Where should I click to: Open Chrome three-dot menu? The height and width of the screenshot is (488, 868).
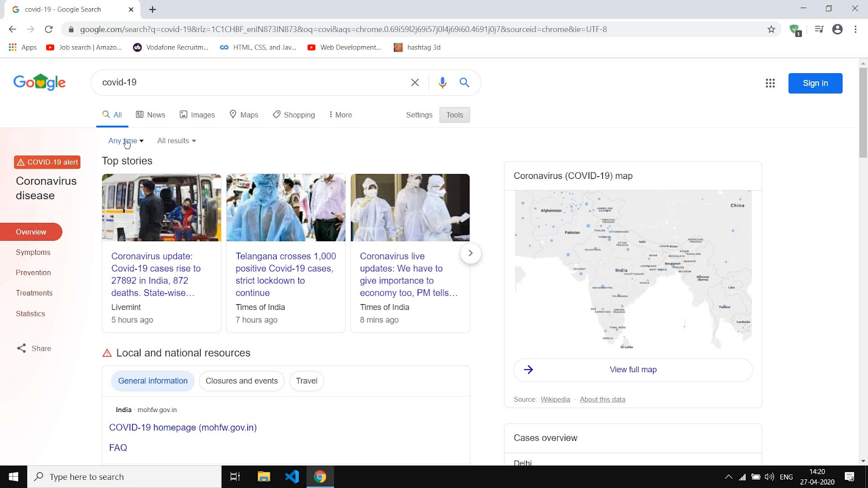(x=856, y=29)
